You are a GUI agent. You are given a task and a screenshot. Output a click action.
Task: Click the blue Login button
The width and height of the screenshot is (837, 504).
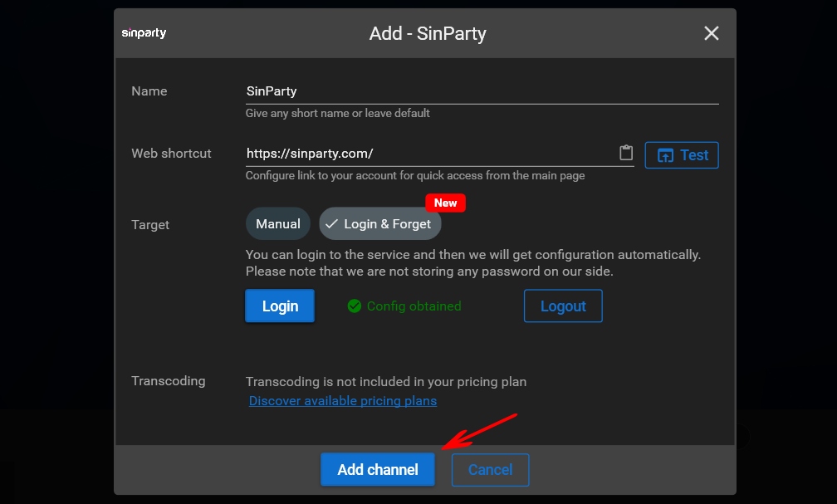coord(280,306)
